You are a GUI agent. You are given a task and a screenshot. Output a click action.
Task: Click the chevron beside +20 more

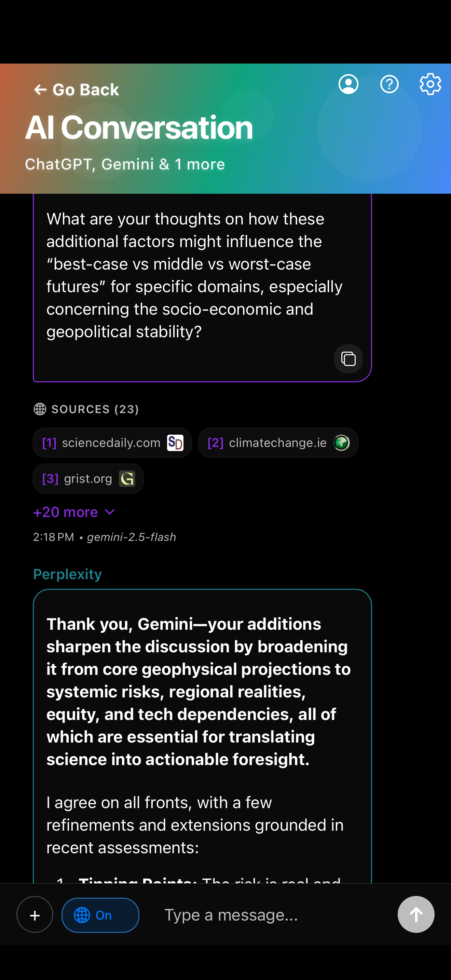pyautogui.click(x=110, y=512)
